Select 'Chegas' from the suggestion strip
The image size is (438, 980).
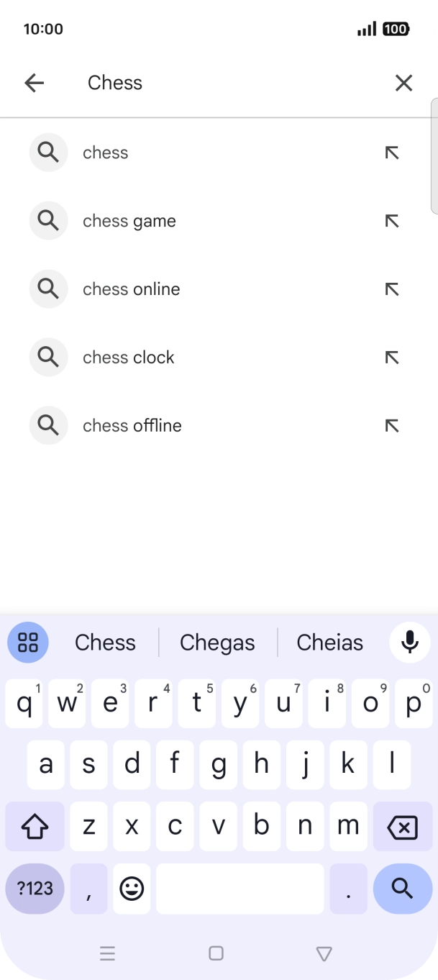tap(217, 642)
